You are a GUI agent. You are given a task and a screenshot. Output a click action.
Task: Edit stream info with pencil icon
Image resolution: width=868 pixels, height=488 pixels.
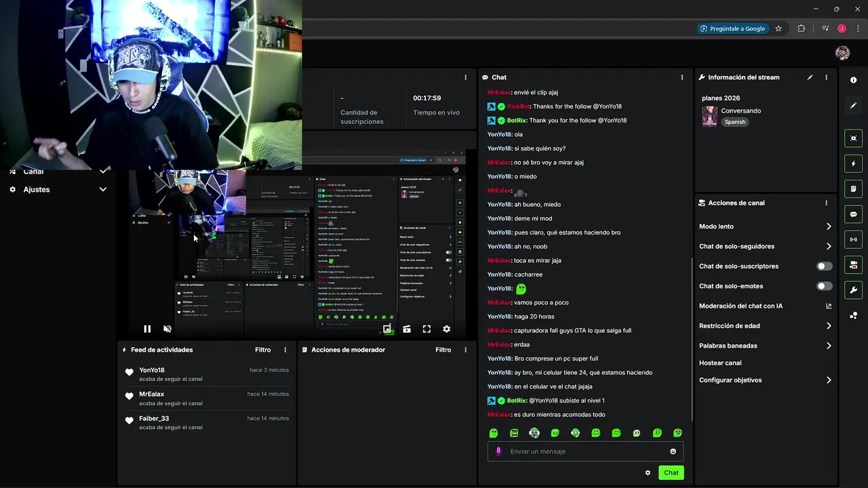coord(810,77)
